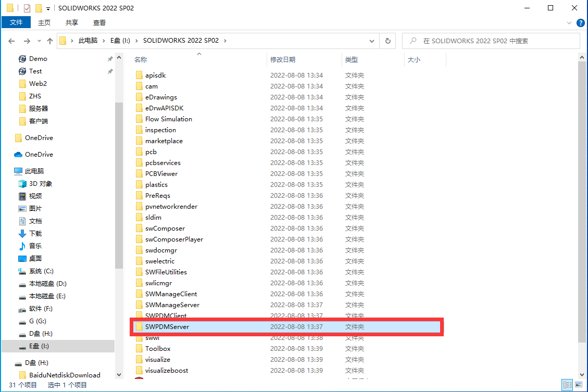Select the plastics folder
The image size is (588, 392).
(x=156, y=184)
